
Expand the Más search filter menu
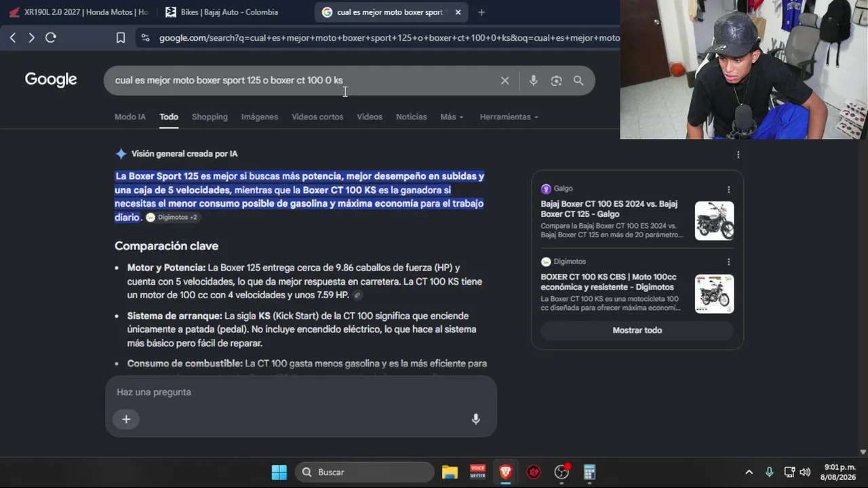click(452, 117)
